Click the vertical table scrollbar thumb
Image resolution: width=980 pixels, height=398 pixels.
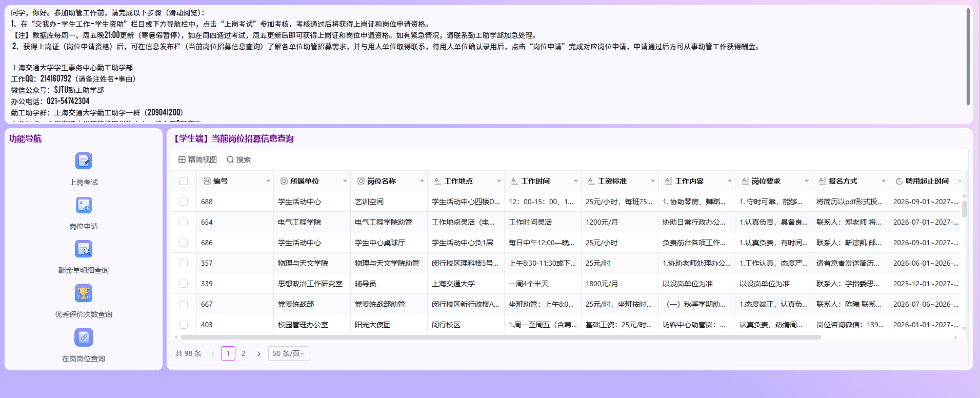tap(964, 209)
